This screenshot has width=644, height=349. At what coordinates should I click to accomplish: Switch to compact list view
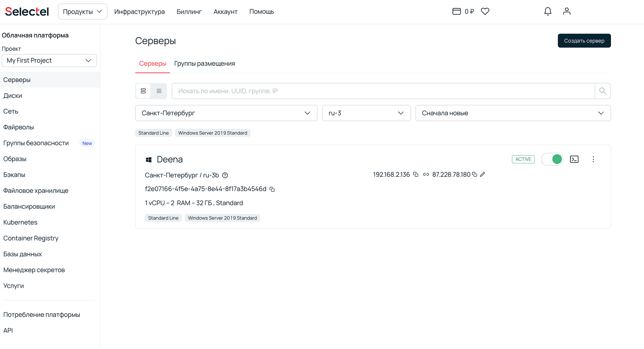point(159,91)
